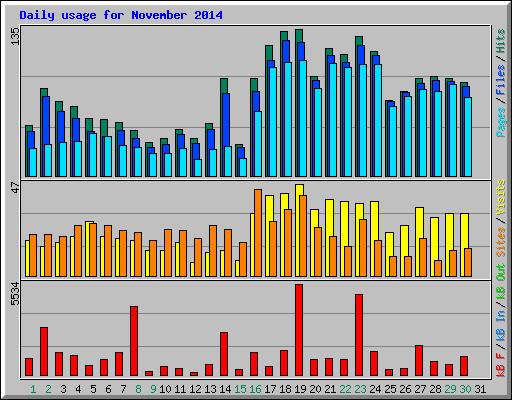Click day label 31 on the x-axis
512x400 pixels.
(480, 389)
